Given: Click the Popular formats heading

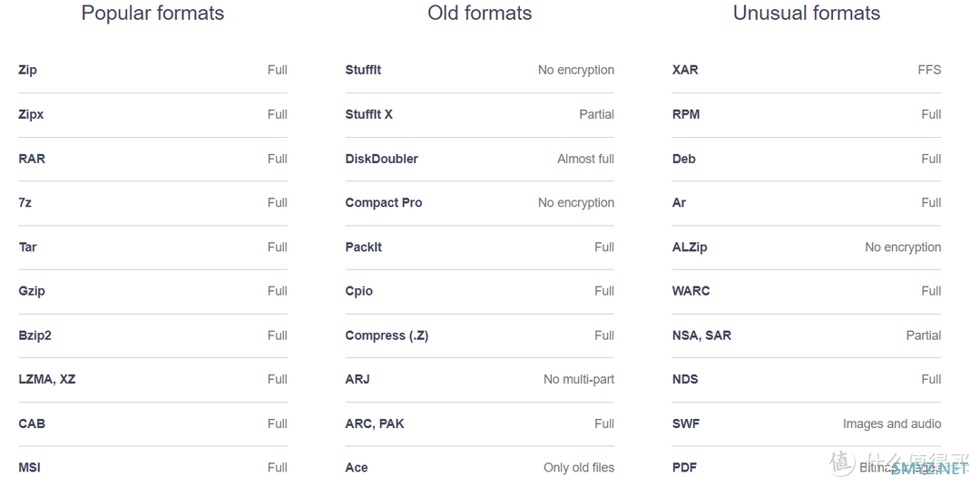Looking at the screenshot, I should point(152,13).
